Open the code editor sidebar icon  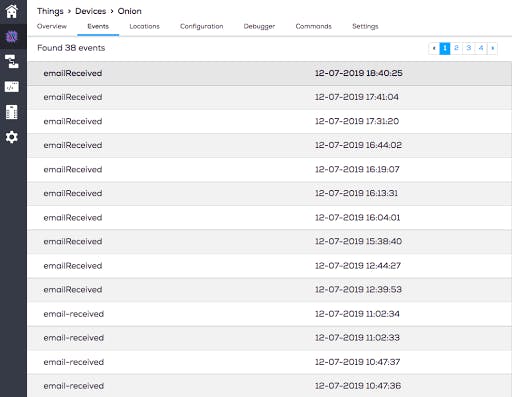click(x=12, y=87)
